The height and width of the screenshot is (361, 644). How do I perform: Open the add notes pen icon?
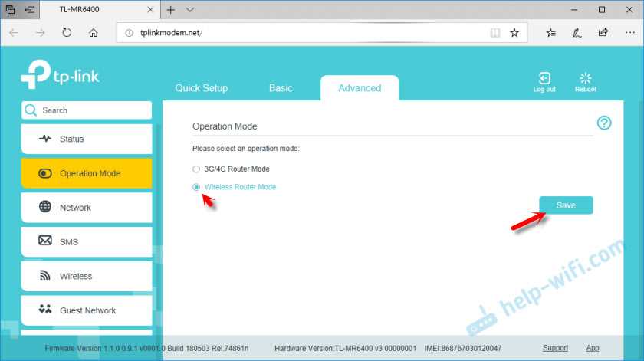tap(577, 32)
